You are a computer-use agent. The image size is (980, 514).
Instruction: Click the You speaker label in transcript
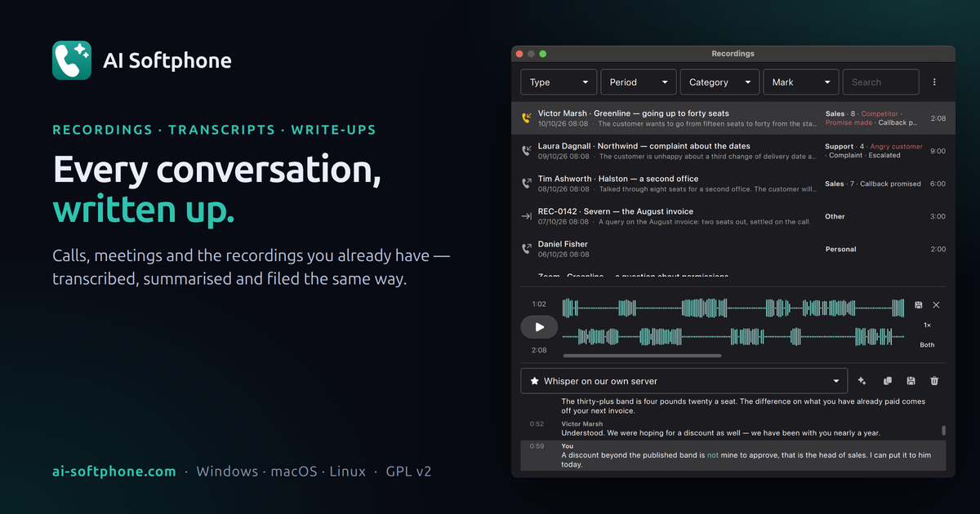[568, 446]
